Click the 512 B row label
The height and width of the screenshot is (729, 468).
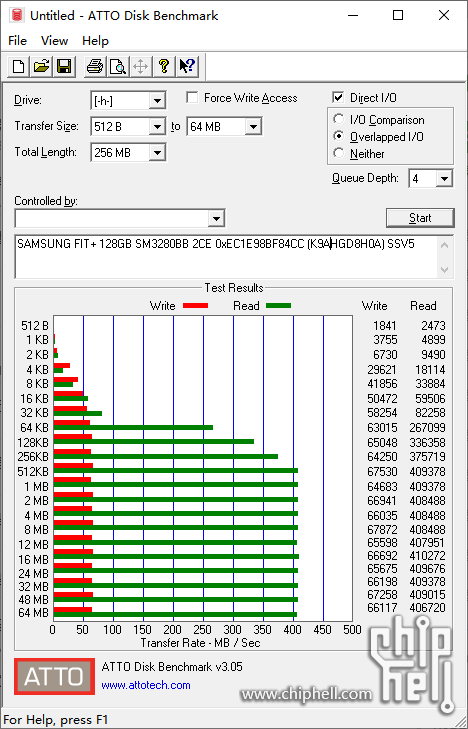pyautogui.click(x=35, y=325)
